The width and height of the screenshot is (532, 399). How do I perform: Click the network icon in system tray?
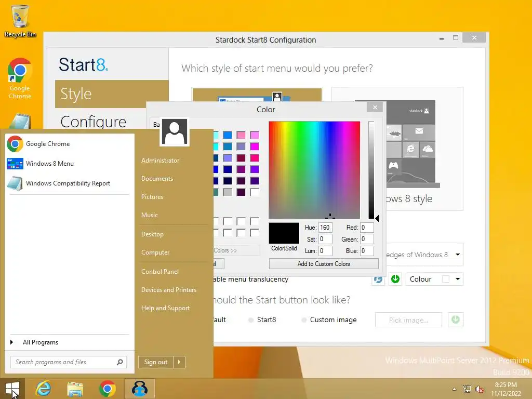[467, 389]
